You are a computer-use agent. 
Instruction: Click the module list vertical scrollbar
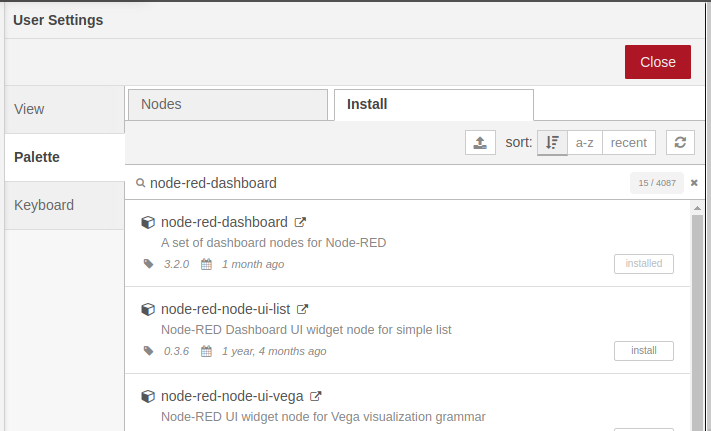coord(696,320)
